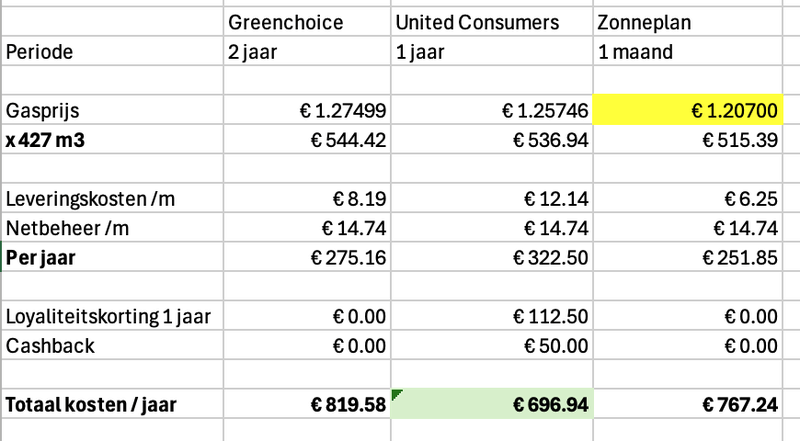Select the € 112.50 loyalty discount cell

(x=492, y=316)
